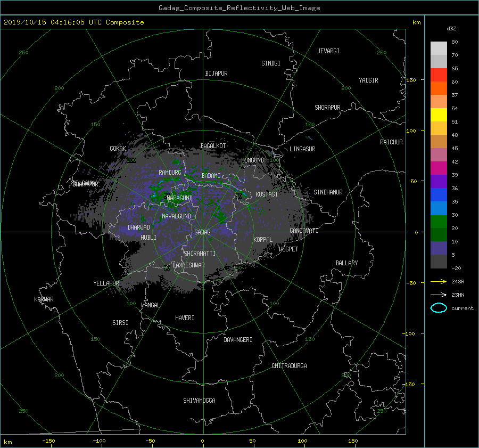Click the KOPPAL city label

pyautogui.click(x=263, y=239)
